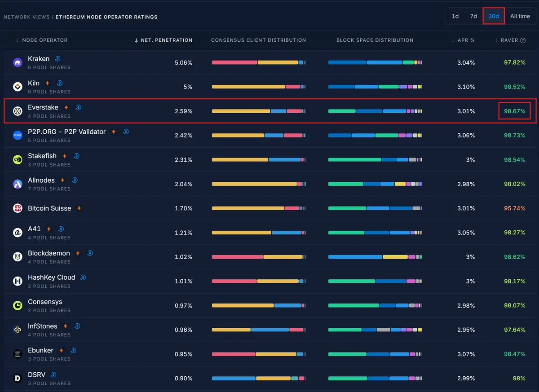The image size is (539, 392).
Task: Open the InfStones operator name link
Action: tap(43, 326)
